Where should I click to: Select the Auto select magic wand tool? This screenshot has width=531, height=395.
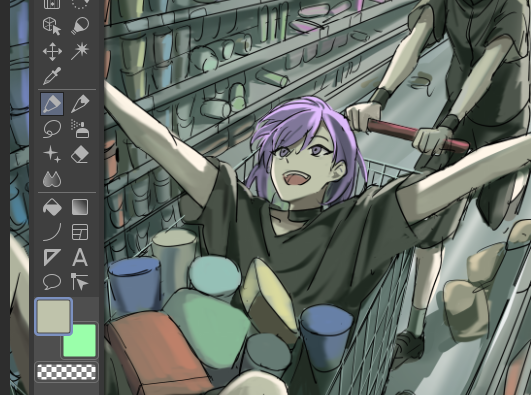pyautogui.click(x=80, y=51)
